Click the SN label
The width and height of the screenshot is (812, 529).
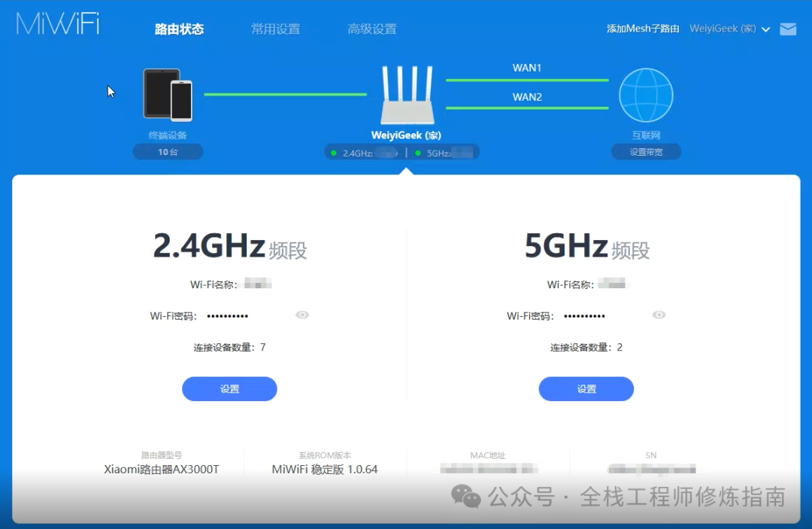(x=651, y=455)
